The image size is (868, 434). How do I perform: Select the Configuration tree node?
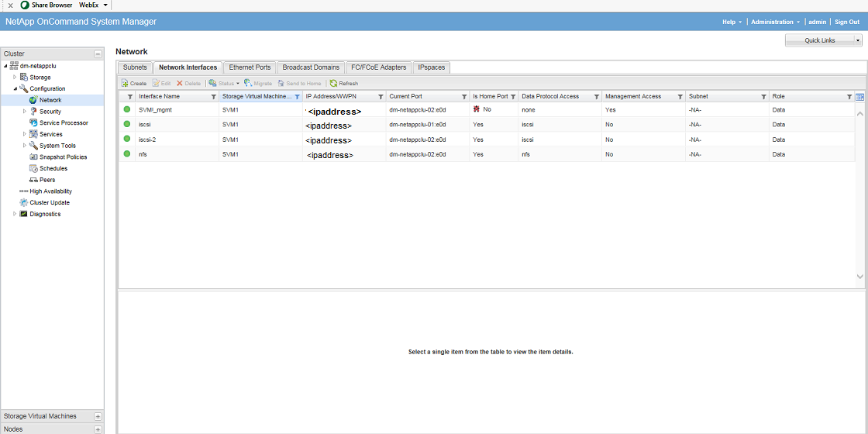[x=47, y=88]
